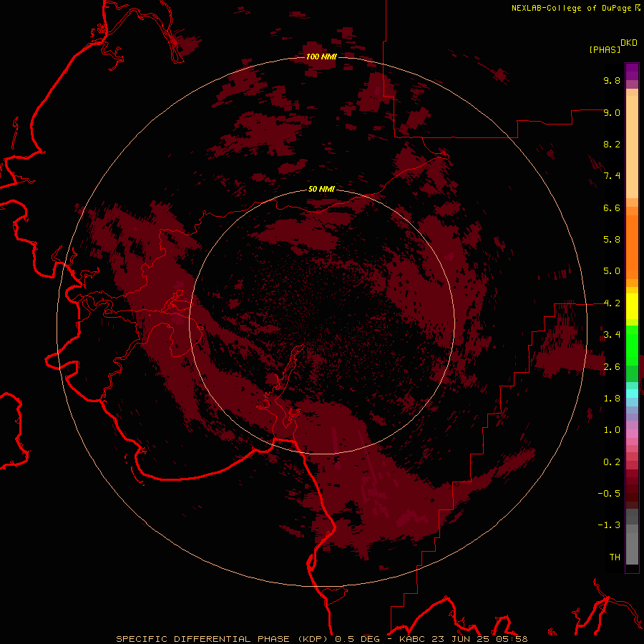Click the 23 JUN 25 date stamp
Image resolution: width=644 pixels, height=644 pixels.
click(x=462, y=639)
